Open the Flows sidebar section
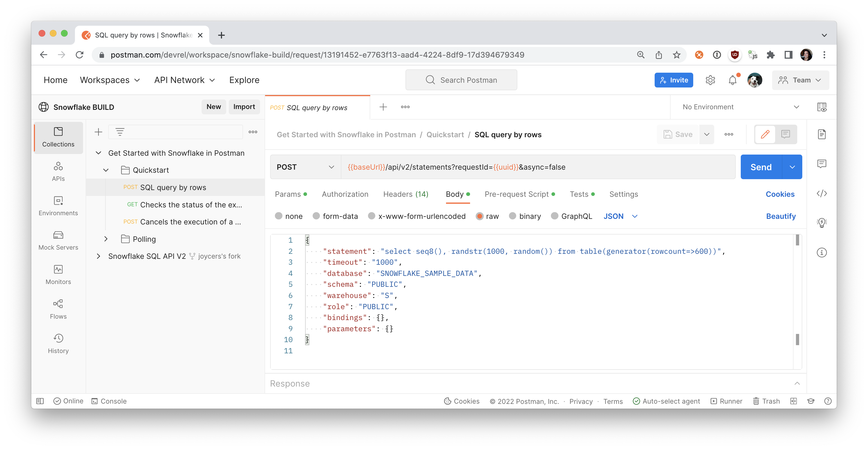 tap(58, 309)
